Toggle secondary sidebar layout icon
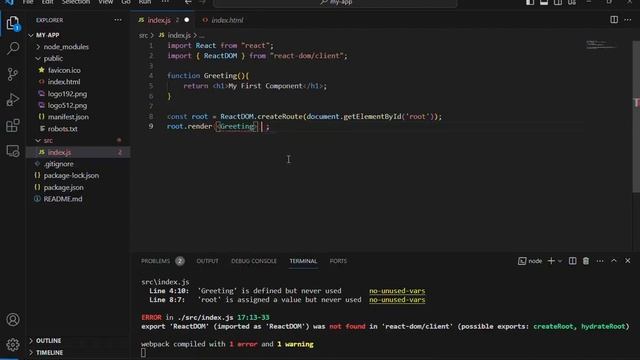The width and height of the screenshot is (640, 360). click(558, 2)
